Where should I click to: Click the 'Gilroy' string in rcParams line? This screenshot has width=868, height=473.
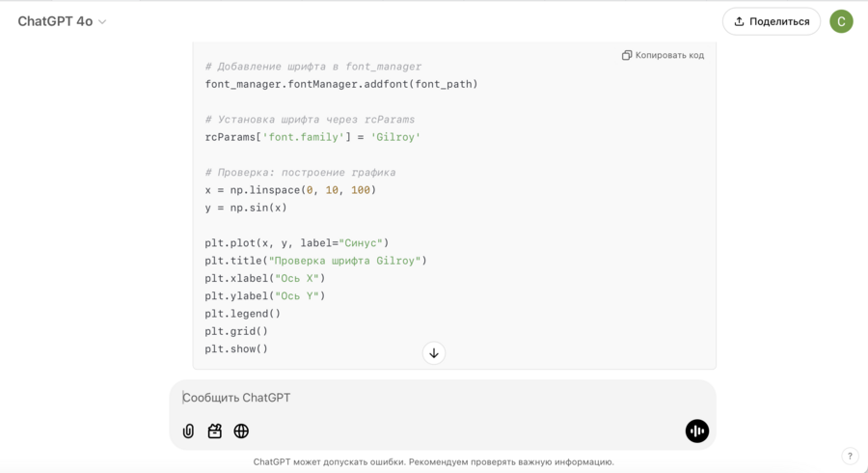tap(395, 137)
